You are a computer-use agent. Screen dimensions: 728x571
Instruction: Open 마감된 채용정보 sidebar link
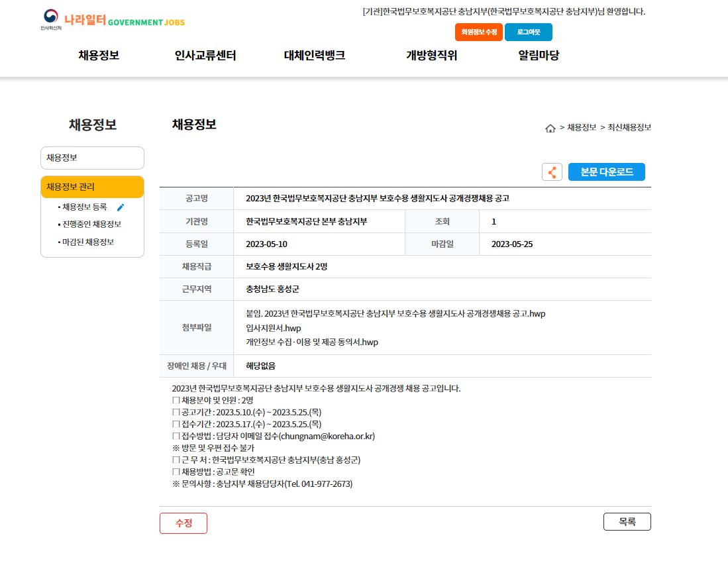click(87, 242)
